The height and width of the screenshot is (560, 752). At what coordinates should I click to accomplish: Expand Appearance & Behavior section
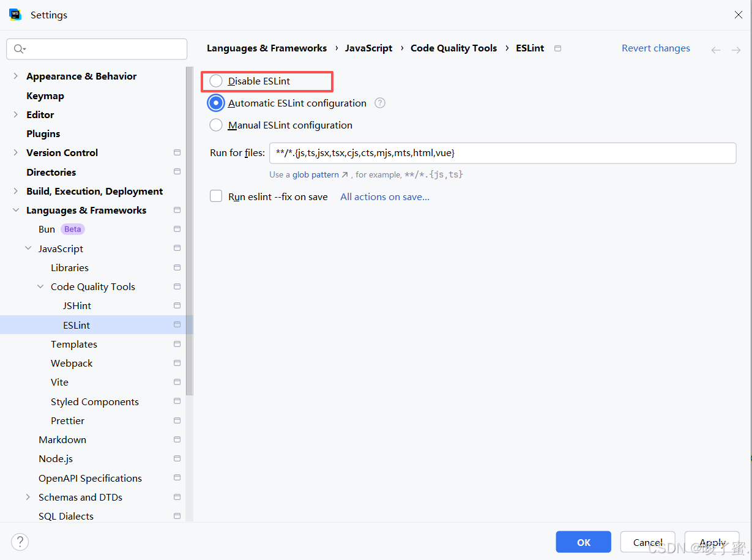pyautogui.click(x=16, y=77)
